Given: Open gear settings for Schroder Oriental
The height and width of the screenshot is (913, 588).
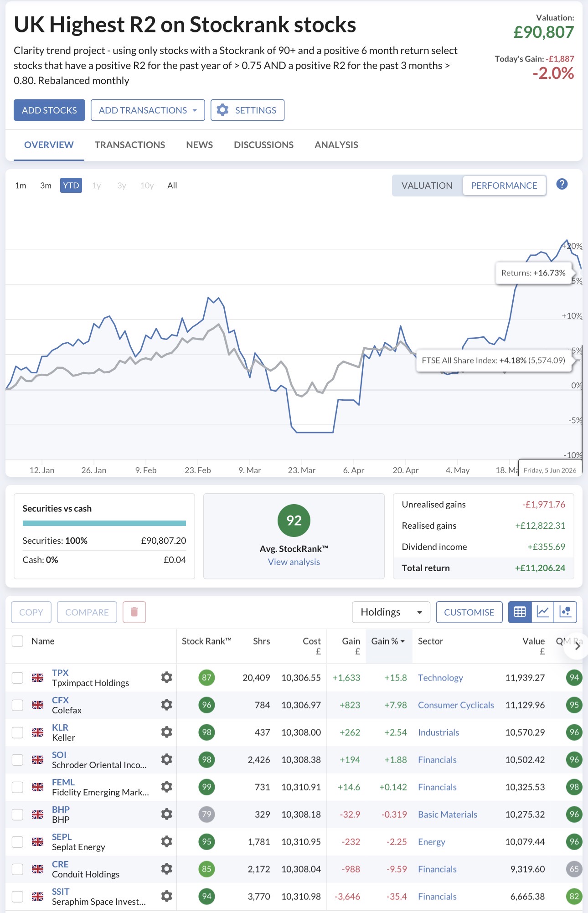Looking at the screenshot, I should (x=167, y=759).
